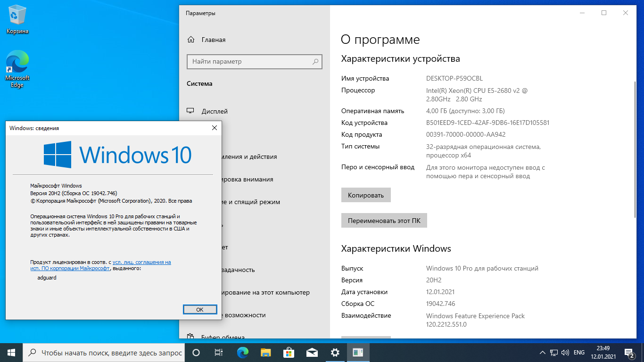This screenshot has height=362, width=644.
Task: Click the 4,00 ГБ memory value
Action: click(465, 111)
